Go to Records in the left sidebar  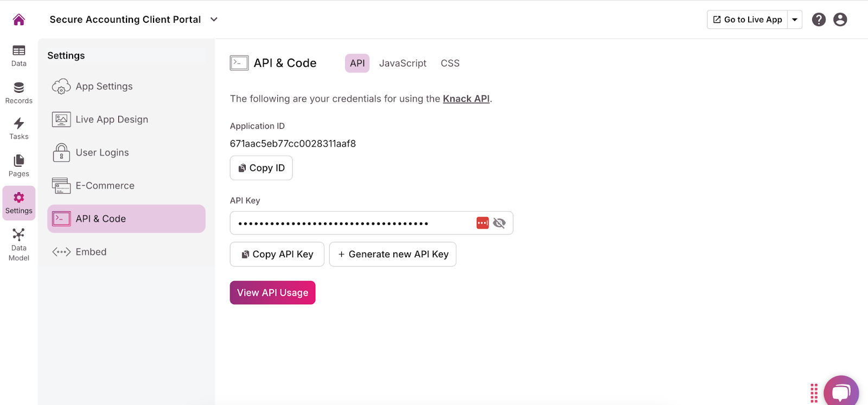tap(19, 93)
